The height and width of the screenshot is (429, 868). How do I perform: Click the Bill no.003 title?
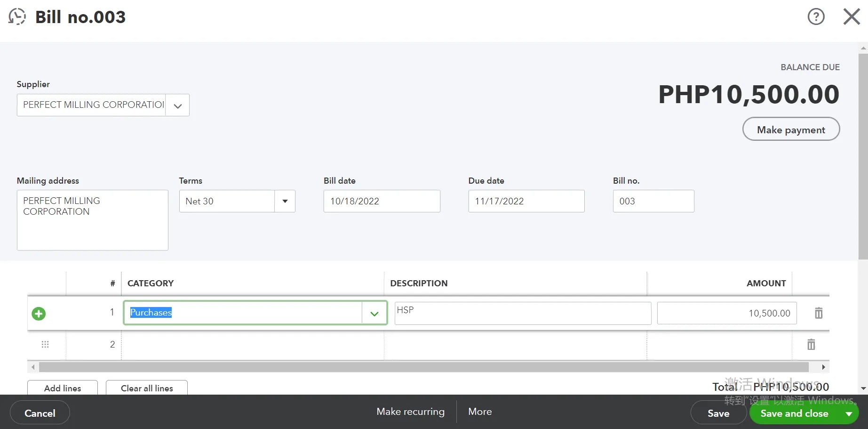pyautogui.click(x=80, y=17)
